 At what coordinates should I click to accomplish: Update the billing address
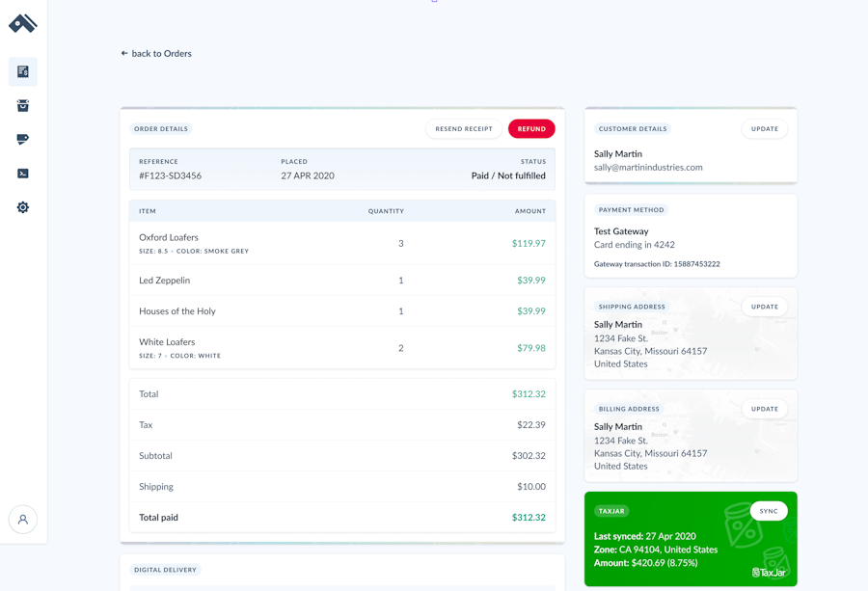click(x=764, y=408)
